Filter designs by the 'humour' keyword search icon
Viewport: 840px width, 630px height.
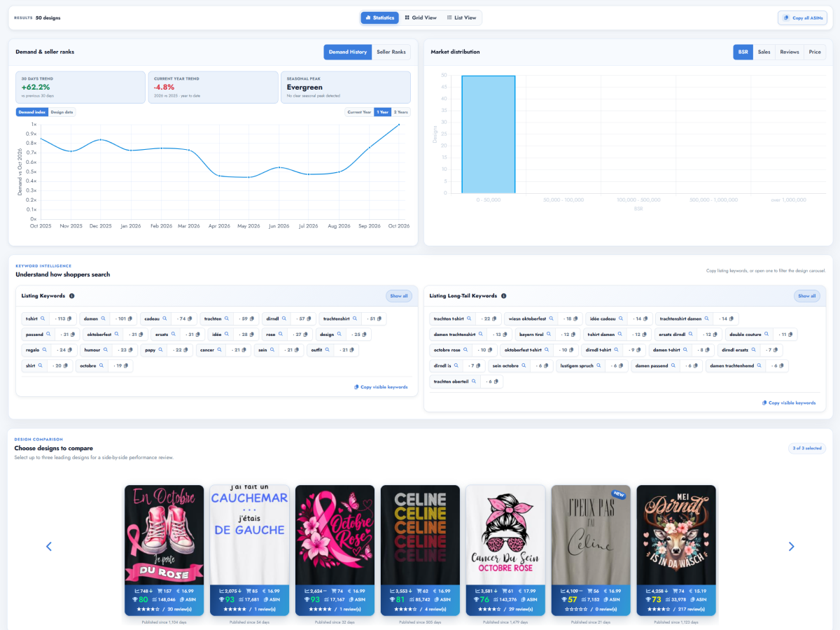point(106,349)
